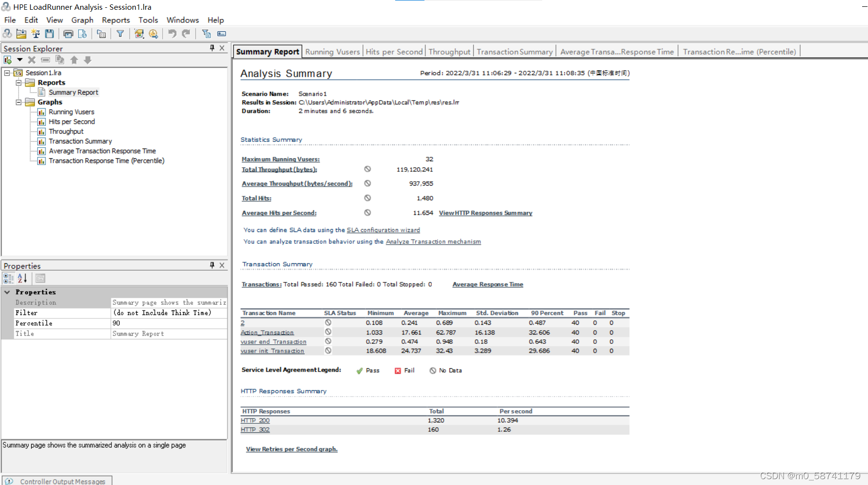Open the Controller Output Messages tab
The height and width of the screenshot is (485, 868).
(x=57, y=481)
